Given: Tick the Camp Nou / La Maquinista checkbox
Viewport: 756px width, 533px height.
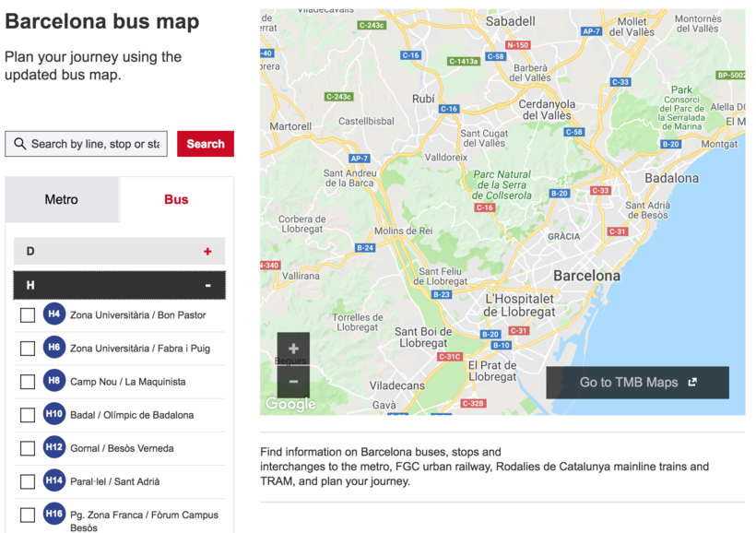Looking at the screenshot, I should click(x=28, y=382).
